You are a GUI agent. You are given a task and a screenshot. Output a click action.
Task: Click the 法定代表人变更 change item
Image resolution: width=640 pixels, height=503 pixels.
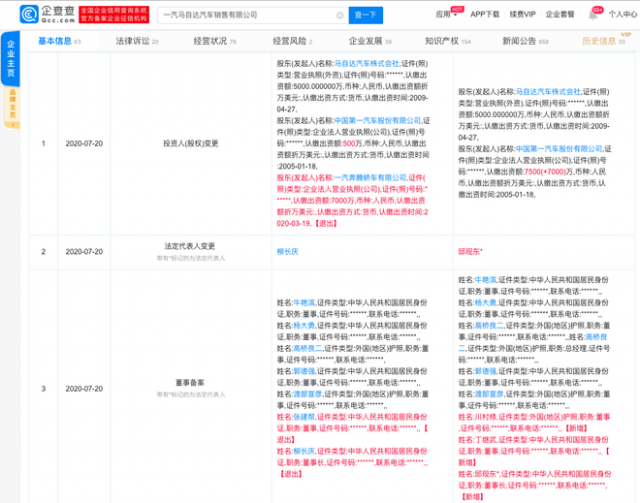[190, 246]
